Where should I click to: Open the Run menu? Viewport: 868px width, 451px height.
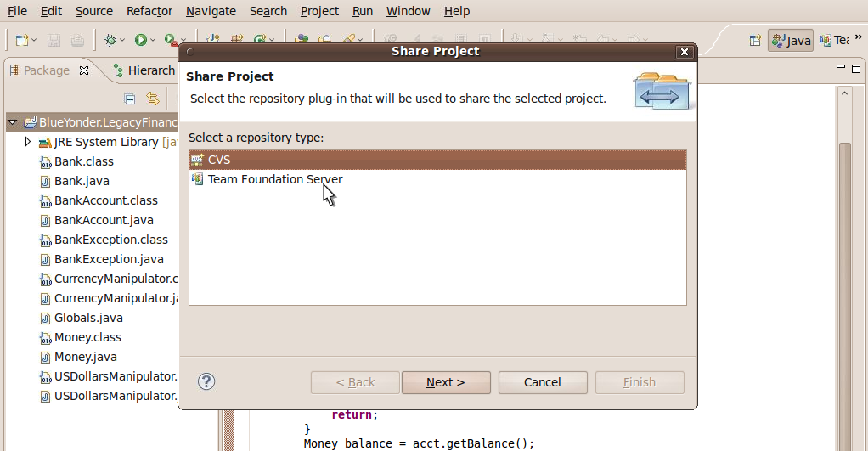click(363, 11)
